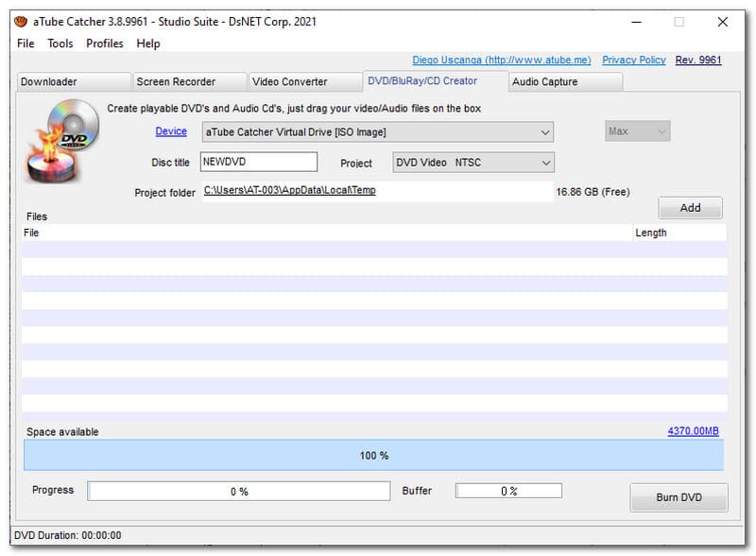Open the Privacy Policy link
Screen dimensions: 756x556
click(633, 60)
